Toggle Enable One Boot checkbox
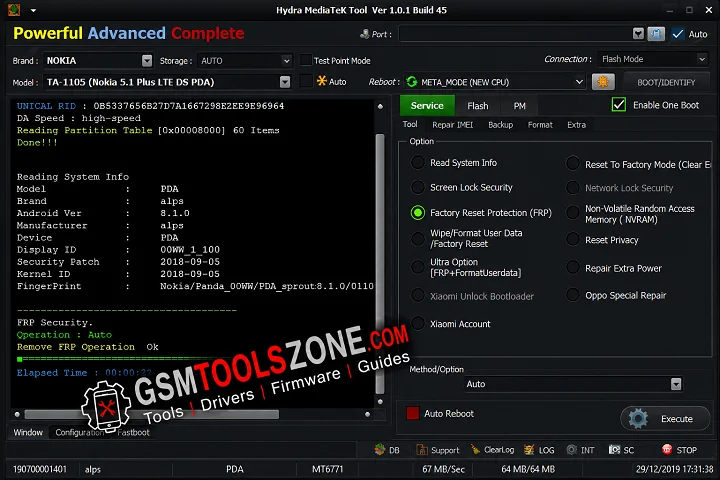This screenshot has width=720, height=480. tap(619, 105)
